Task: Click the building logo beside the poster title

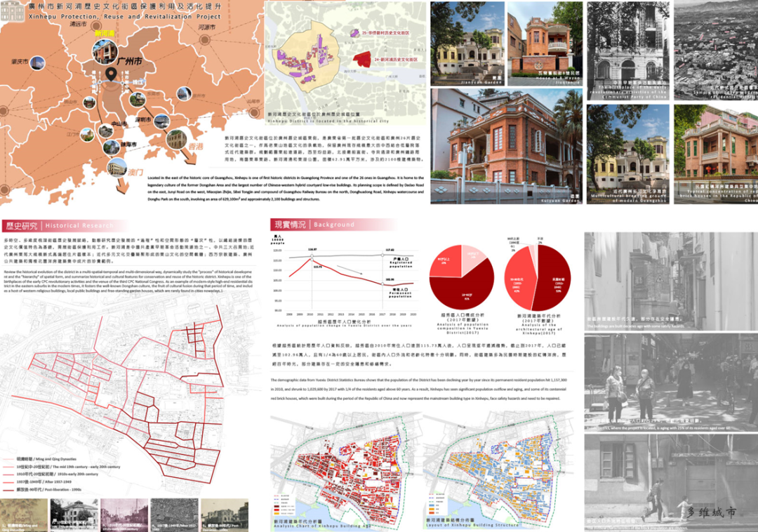Action: click(x=12, y=11)
